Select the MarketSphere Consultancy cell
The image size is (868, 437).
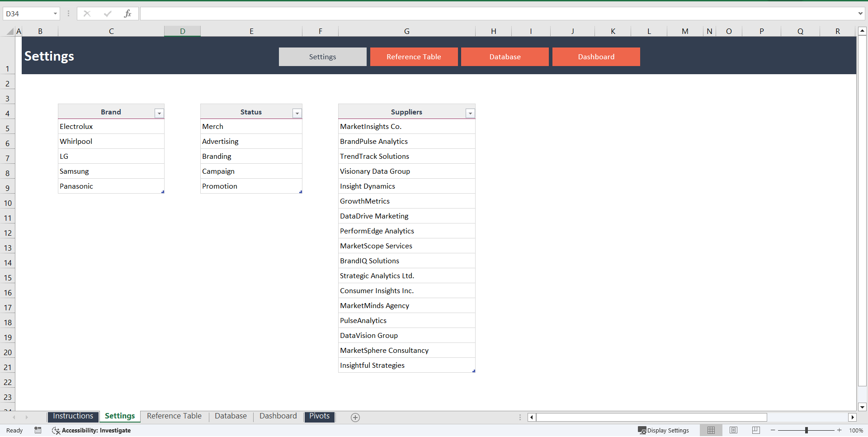tap(407, 351)
